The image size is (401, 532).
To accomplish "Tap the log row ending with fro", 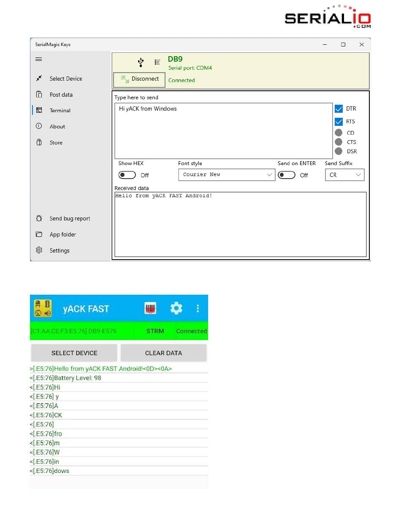I will (x=119, y=434).
